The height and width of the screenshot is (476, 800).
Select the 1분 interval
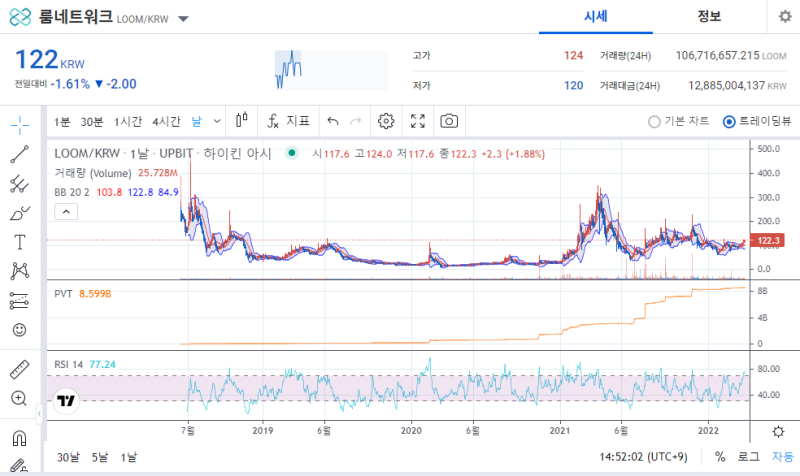[x=62, y=121]
